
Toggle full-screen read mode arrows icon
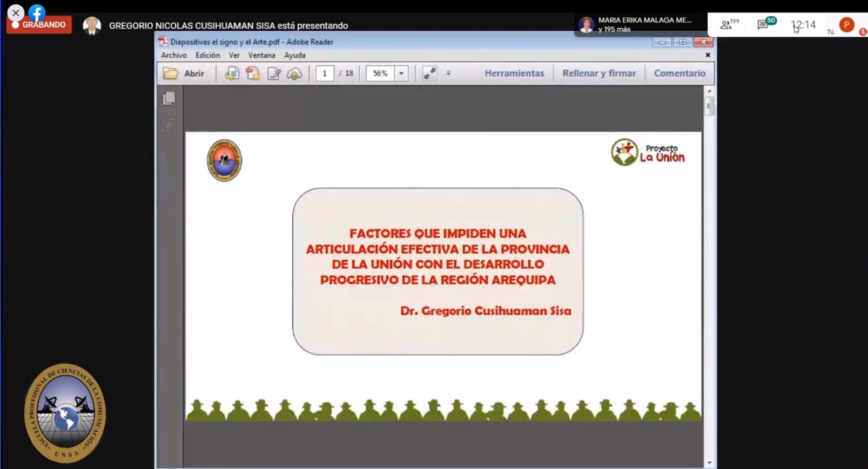(x=429, y=73)
